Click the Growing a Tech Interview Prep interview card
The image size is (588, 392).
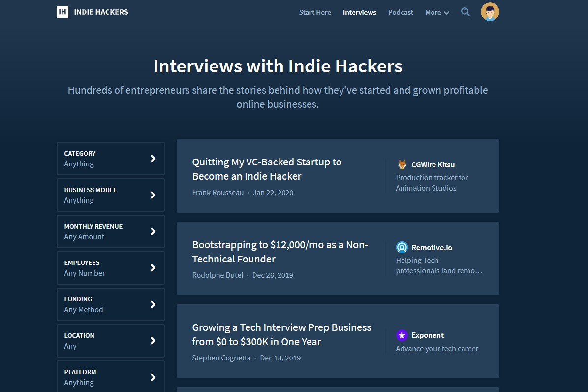pyautogui.click(x=281, y=334)
